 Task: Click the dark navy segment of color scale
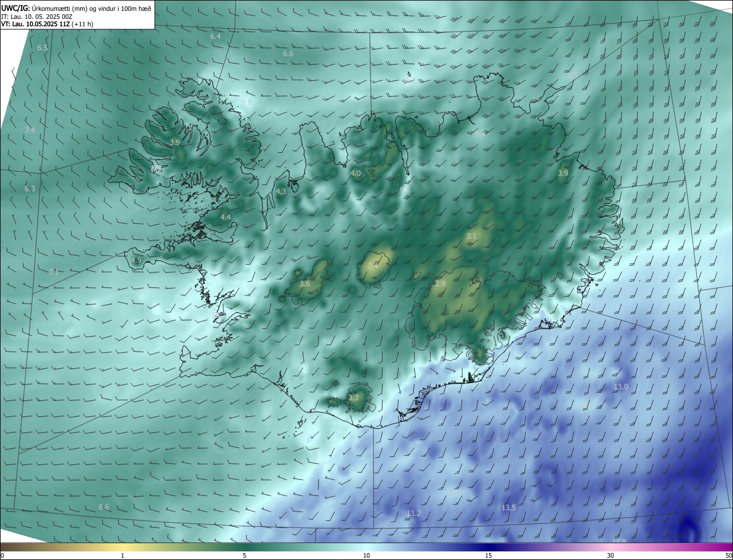[x=488, y=547]
